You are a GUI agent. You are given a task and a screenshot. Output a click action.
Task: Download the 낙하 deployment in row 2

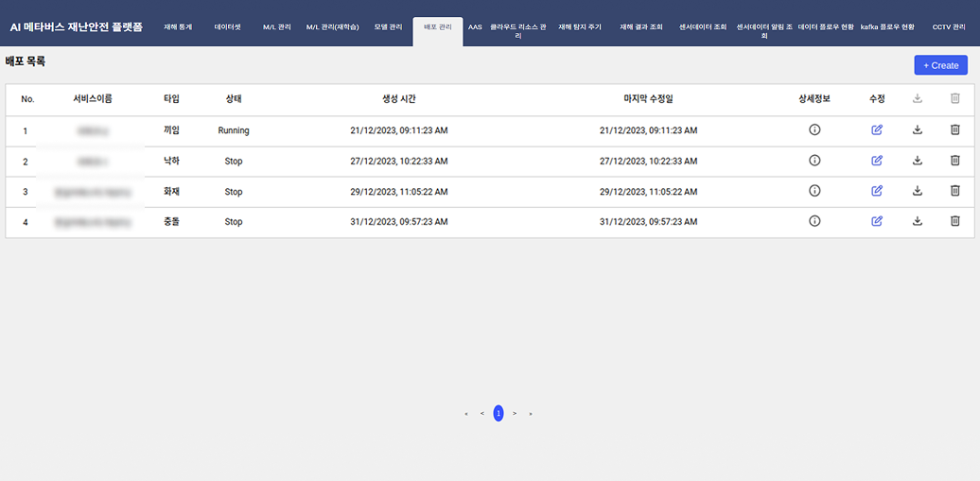(x=918, y=161)
